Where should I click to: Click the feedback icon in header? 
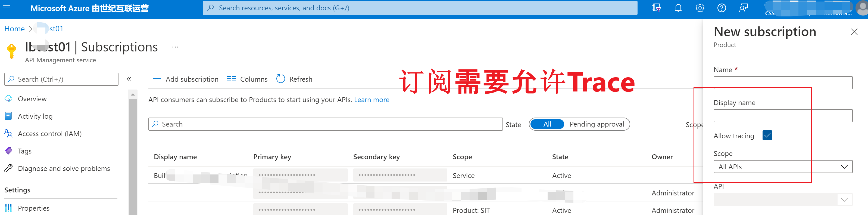(x=743, y=8)
